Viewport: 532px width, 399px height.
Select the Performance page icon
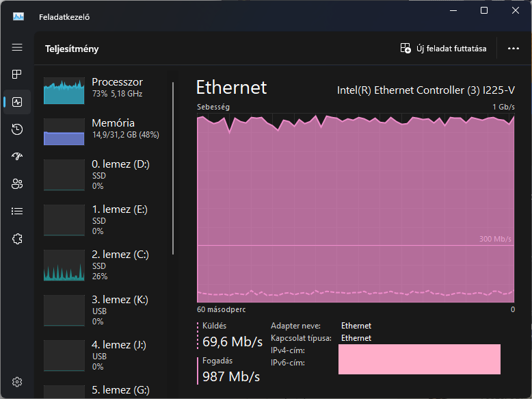point(17,102)
